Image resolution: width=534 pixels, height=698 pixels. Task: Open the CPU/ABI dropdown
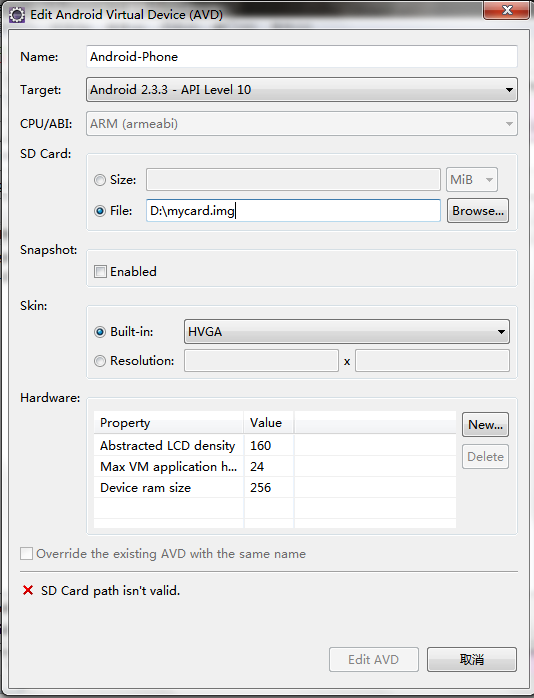(302, 124)
